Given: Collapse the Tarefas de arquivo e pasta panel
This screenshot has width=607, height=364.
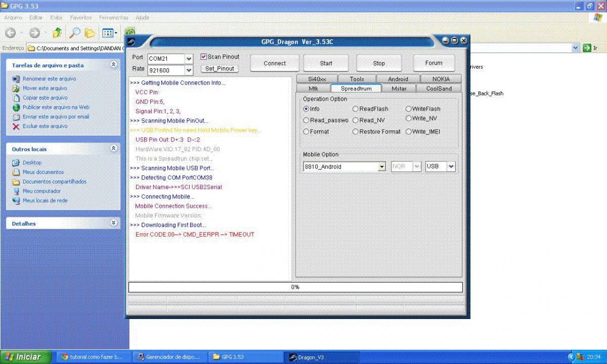Looking at the screenshot, I should pos(113,65).
